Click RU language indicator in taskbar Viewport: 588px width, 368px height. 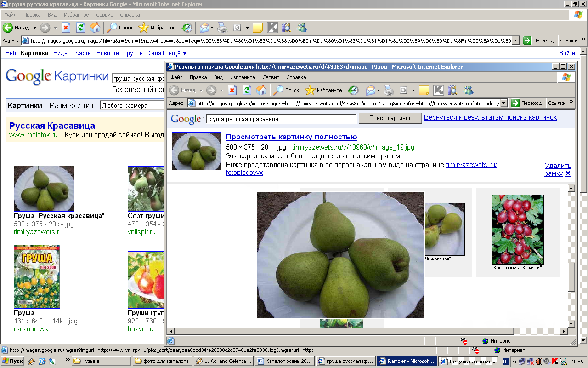506,362
